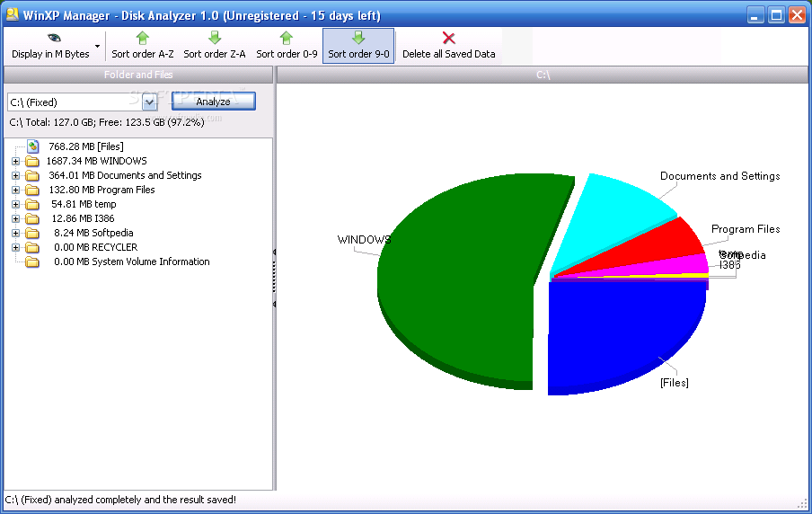The width and height of the screenshot is (812, 514).
Task: Select the 12.86 MB I386 row
Action: [x=83, y=218]
